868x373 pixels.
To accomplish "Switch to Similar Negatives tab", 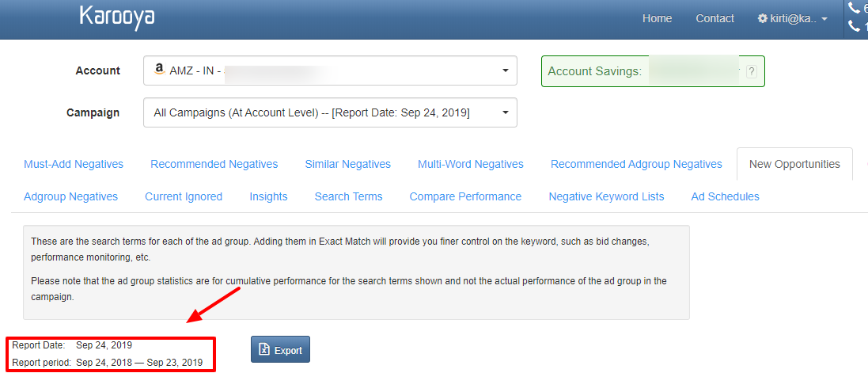I will pos(347,164).
